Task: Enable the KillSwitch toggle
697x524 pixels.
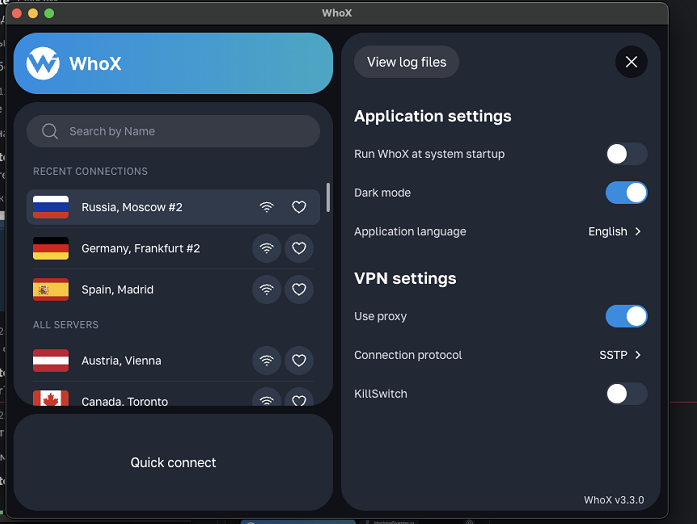Action: click(627, 394)
